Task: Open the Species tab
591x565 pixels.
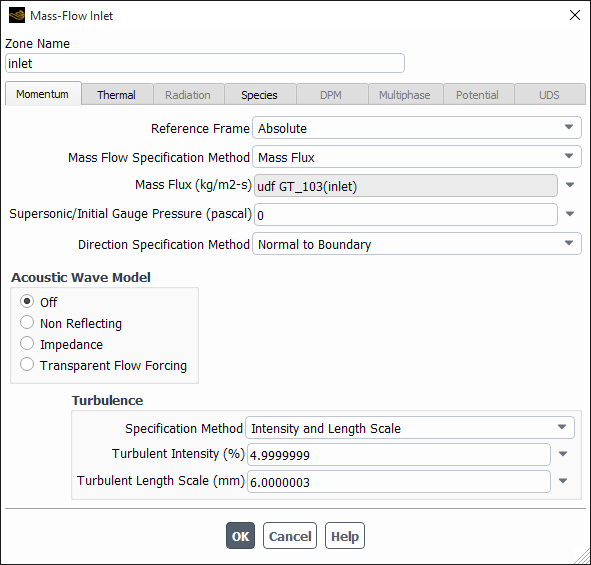Action: [x=260, y=95]
